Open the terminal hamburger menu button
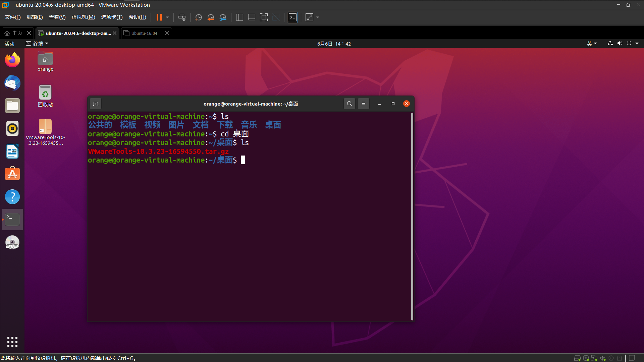644x362 pixels. point(363,104)
